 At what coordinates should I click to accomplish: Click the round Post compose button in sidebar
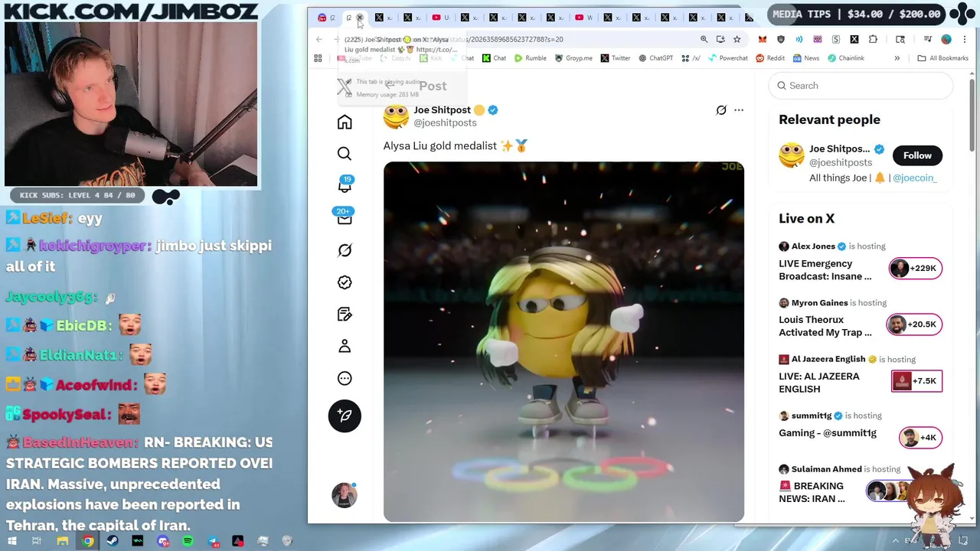click(345, 416)
